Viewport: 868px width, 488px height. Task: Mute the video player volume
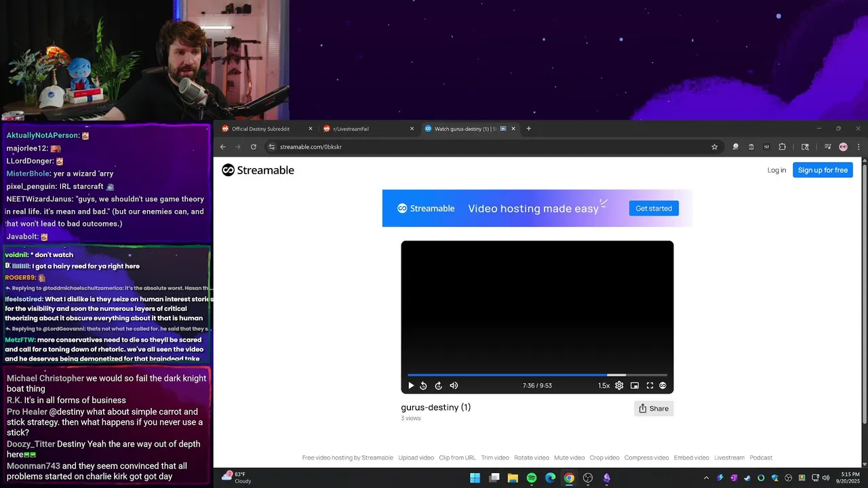tap(454, 386)
